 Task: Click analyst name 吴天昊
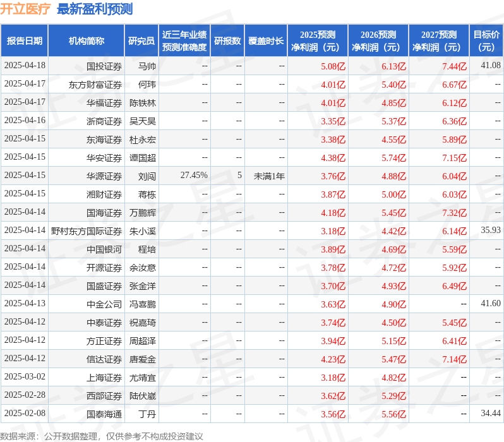coord(143,121)
